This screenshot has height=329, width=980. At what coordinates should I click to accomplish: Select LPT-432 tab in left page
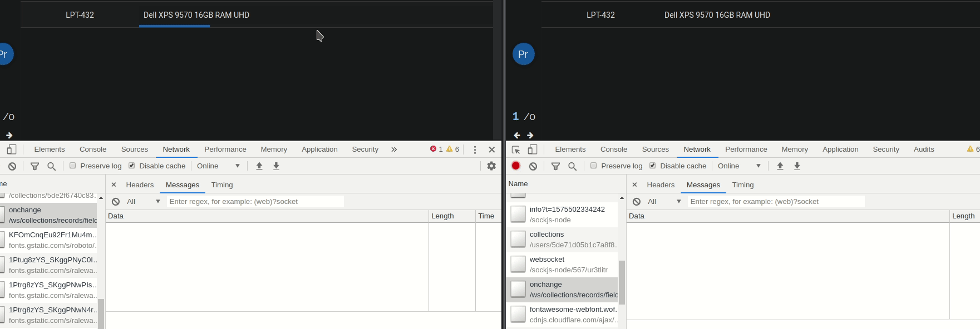tap(80, 15)
